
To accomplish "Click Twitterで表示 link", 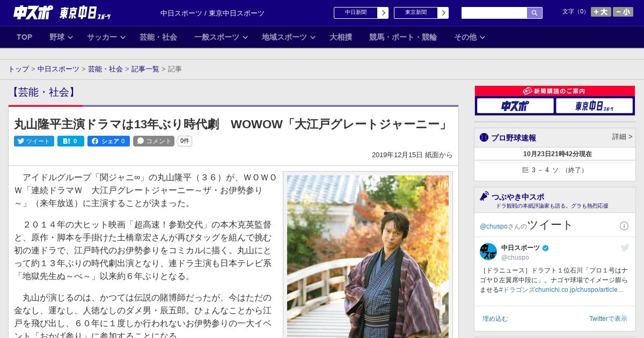I will click(x=608, y=319).
